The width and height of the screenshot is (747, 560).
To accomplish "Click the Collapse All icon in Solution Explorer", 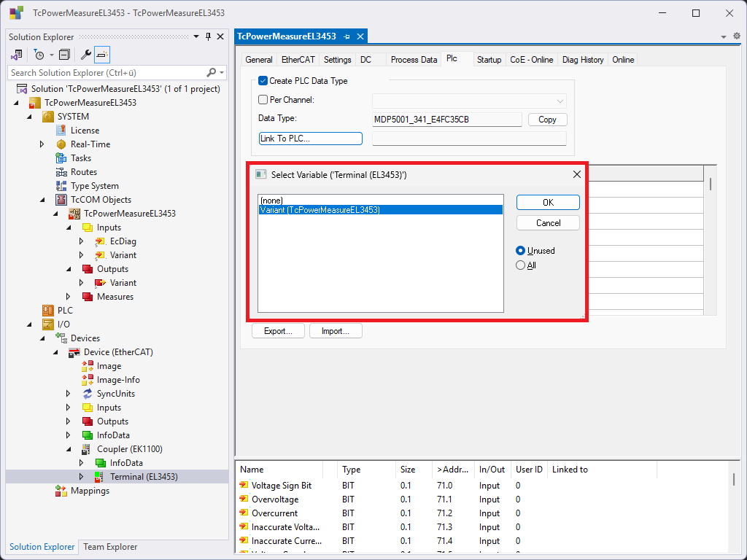I will click(x=64, y=55).
